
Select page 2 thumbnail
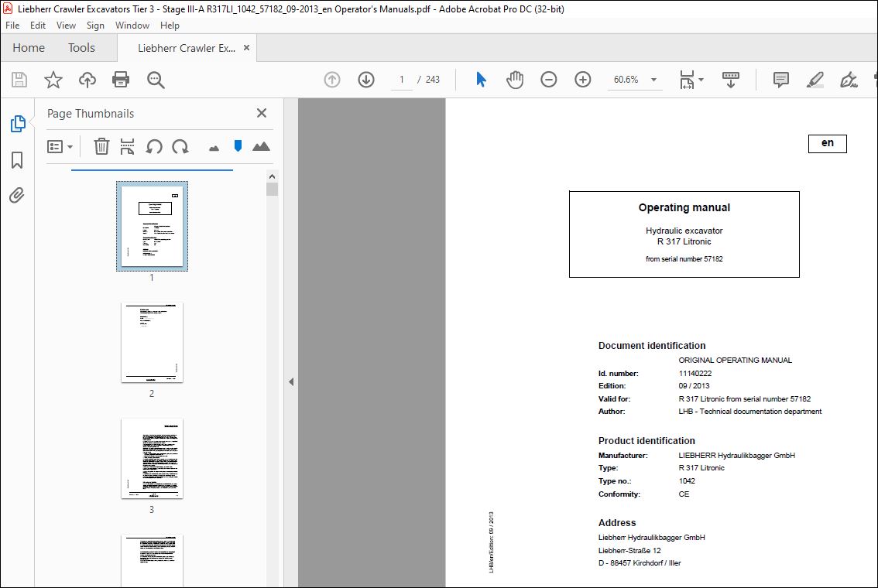[x=152, y=343]
